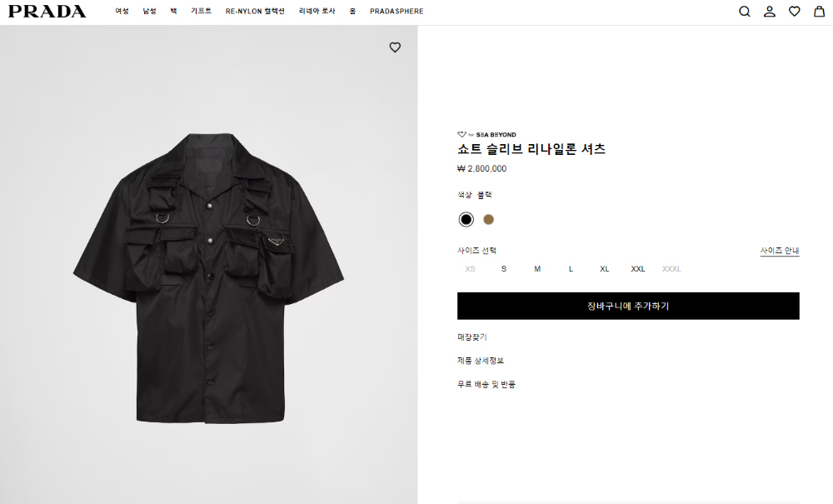The width and height of the screenshot is (833, 504).
Task: Select size S
Action: click(x=504, y=269)
